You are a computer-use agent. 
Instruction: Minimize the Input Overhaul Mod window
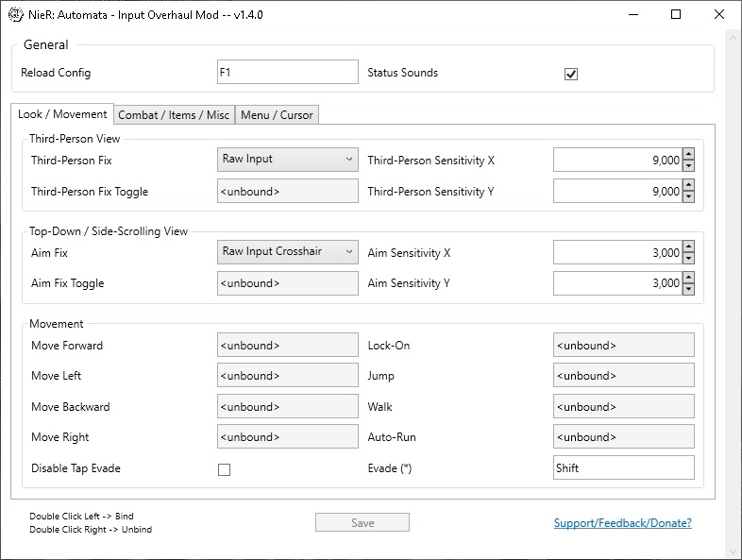point(633,15)
